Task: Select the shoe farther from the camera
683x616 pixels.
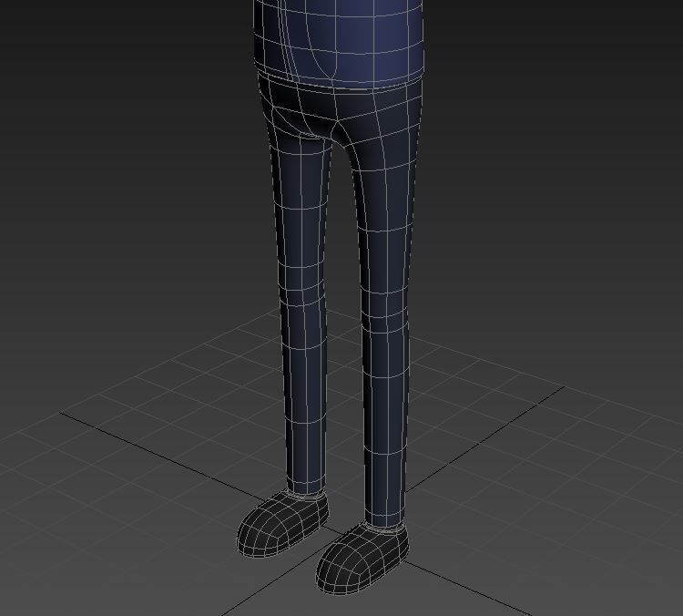Action: coord(282,523)
